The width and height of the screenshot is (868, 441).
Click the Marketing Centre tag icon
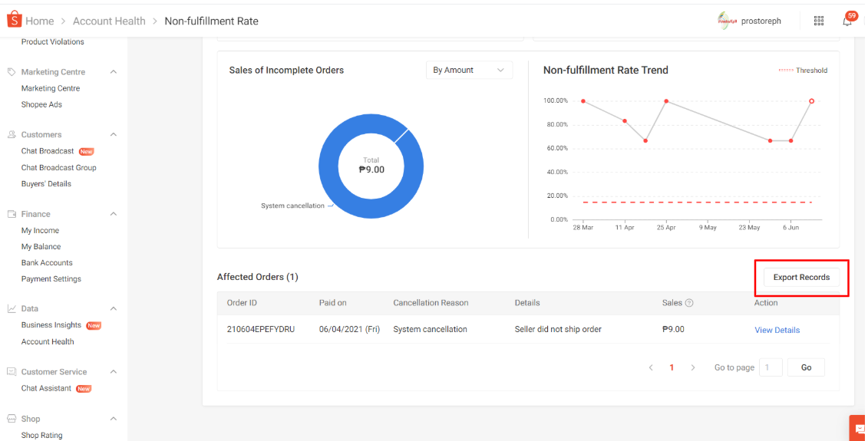click(x=11, y=72)
